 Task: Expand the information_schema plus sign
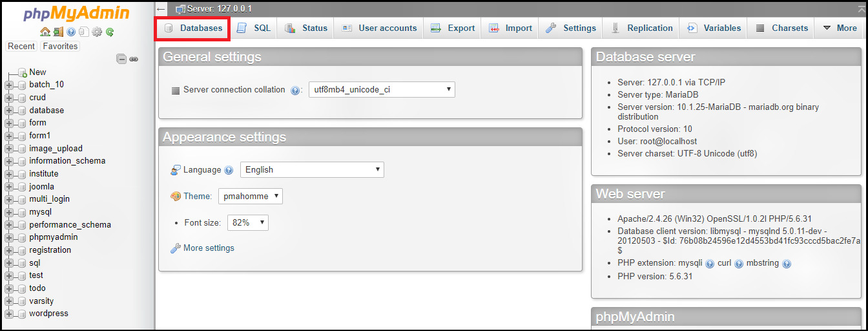point(8,162)
